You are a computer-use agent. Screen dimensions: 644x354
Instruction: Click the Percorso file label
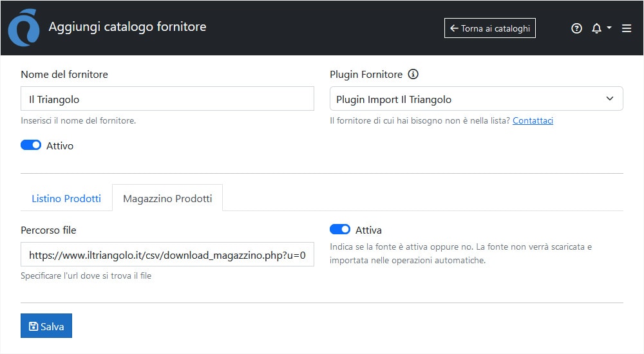[48, 230]
